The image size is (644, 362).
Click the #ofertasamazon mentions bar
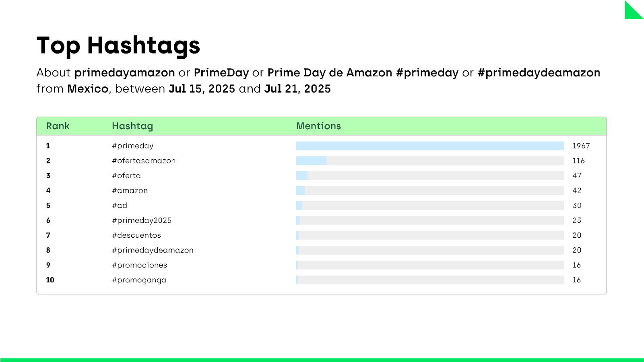[430, 161]
